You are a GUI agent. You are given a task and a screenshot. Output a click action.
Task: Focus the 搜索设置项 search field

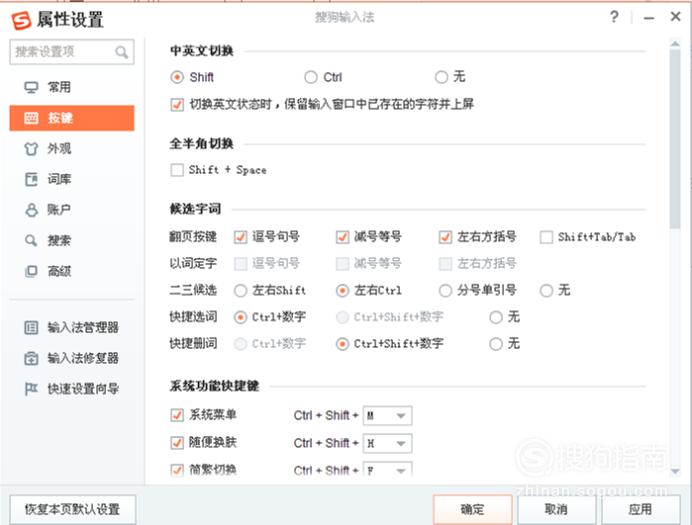(x=71, y=52)
